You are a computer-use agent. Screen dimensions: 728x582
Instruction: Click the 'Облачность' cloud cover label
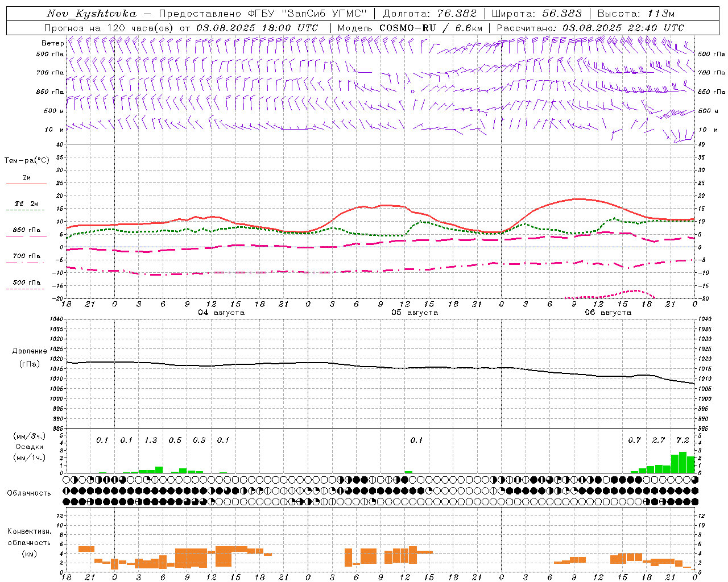[x=29, y=493]
